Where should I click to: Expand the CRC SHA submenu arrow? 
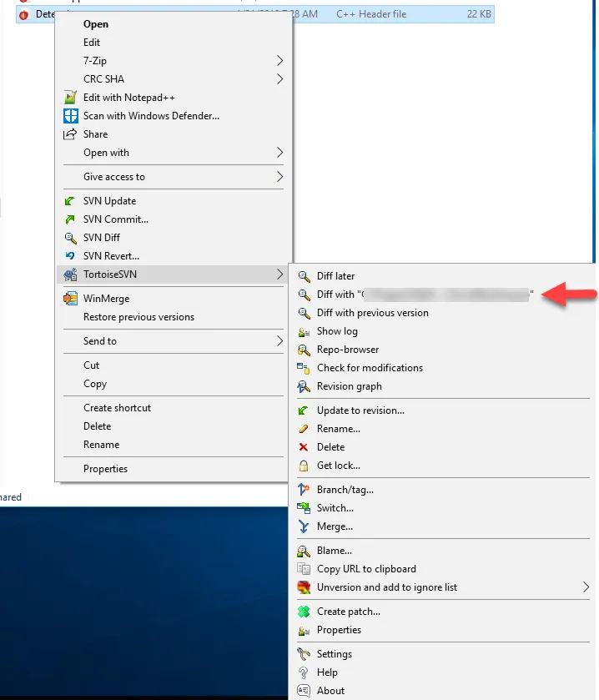pyautogui.click(x=279, y=79)
